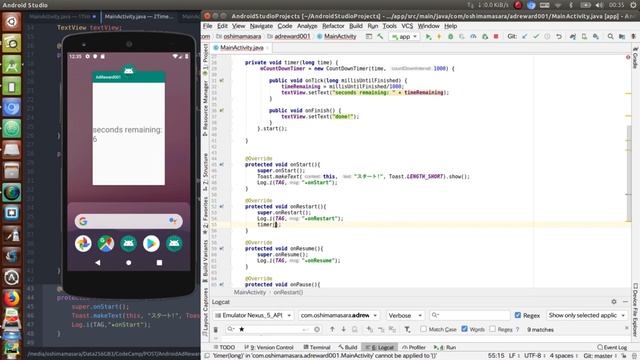Viewport: 640px width, 360px height.
Task: Open the Device File Explorer side panel
Action: 636,310
